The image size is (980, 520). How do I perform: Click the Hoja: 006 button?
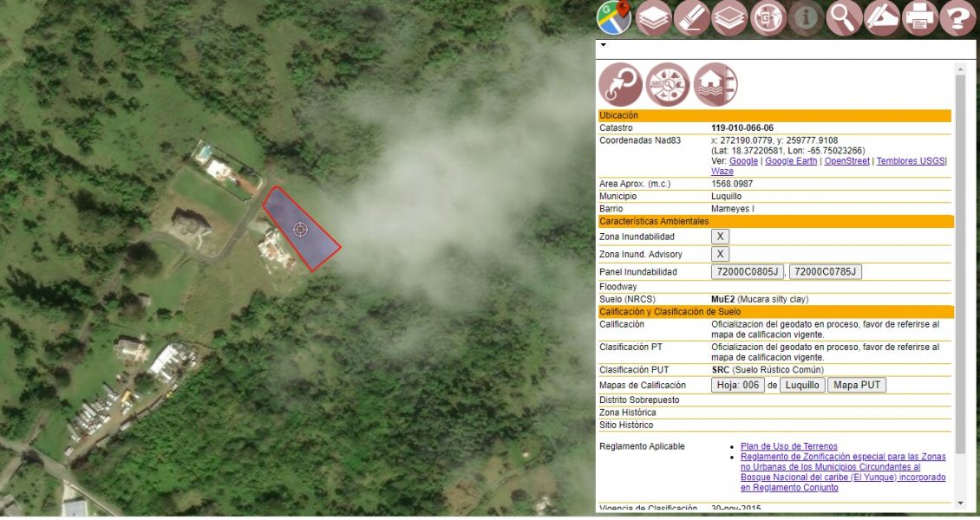click(737, 386)
